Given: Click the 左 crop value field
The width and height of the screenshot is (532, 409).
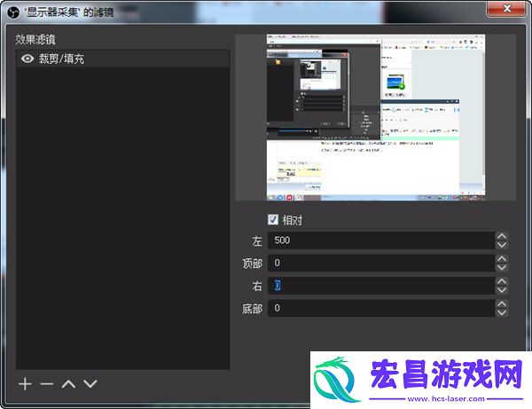Looking at the screenshot, I should tap(381, 240).
